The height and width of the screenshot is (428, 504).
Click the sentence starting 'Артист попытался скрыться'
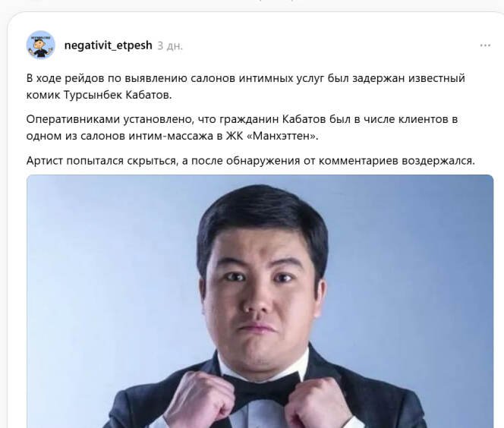[x=250, y=161]
